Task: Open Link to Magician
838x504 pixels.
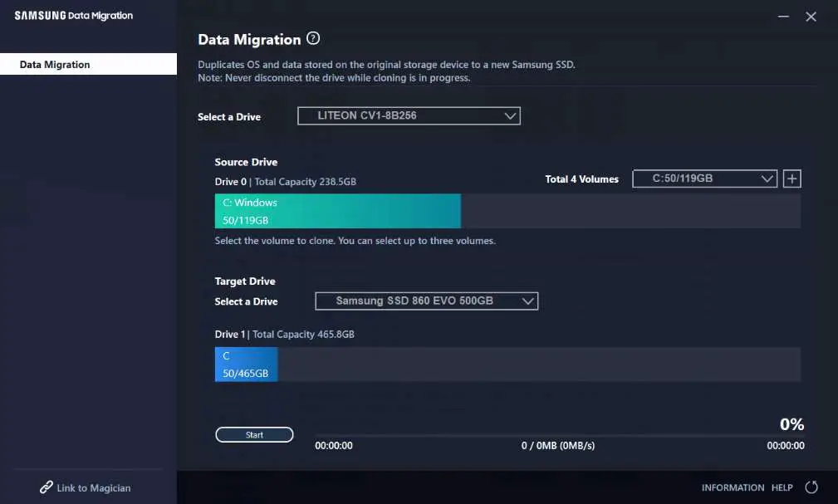Action: pos(91,487)
